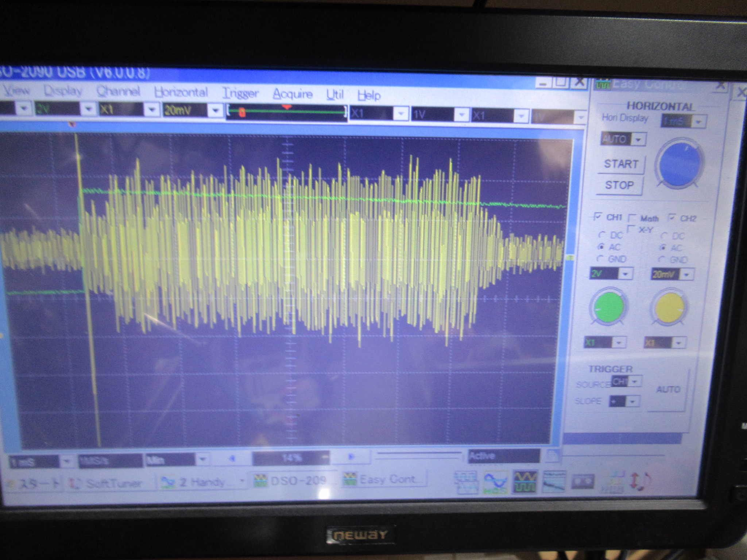Click the right arrow scroll waveform icon
747x560 pixels.
point(351,457)
